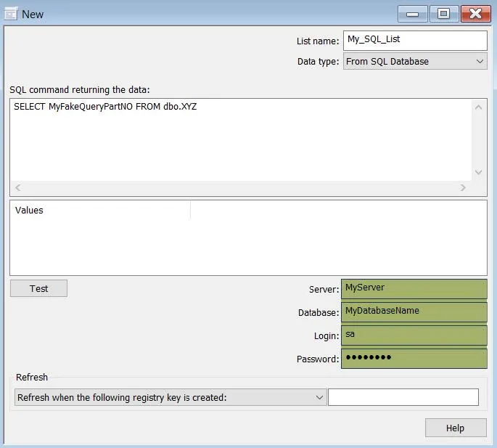Click the Refresh group label
The width and height of the screenshot is (497, 448).
tap(32, 378)
